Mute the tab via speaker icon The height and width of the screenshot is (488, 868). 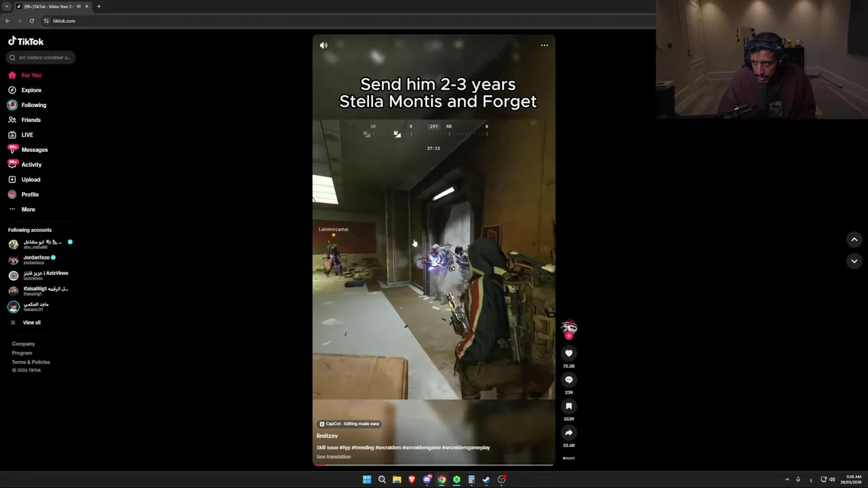click(78, 6)
